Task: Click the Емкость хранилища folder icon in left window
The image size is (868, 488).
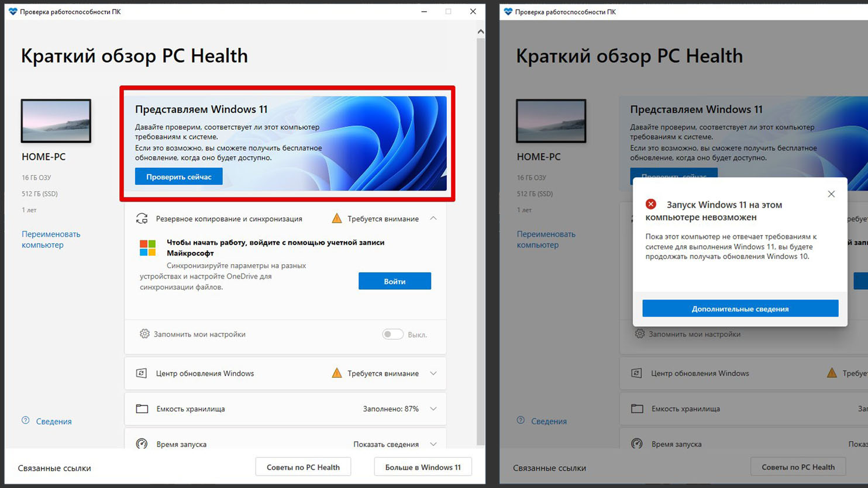Action: coord(142,409)
